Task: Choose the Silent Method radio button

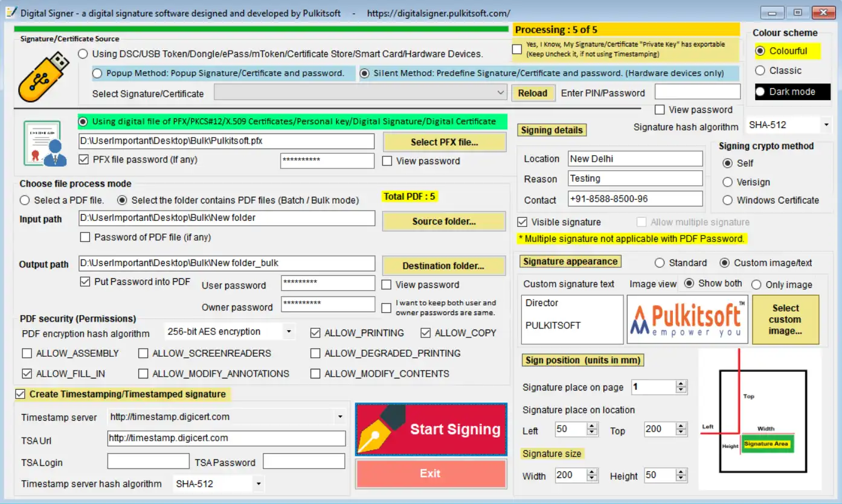Action: [364, 73]
